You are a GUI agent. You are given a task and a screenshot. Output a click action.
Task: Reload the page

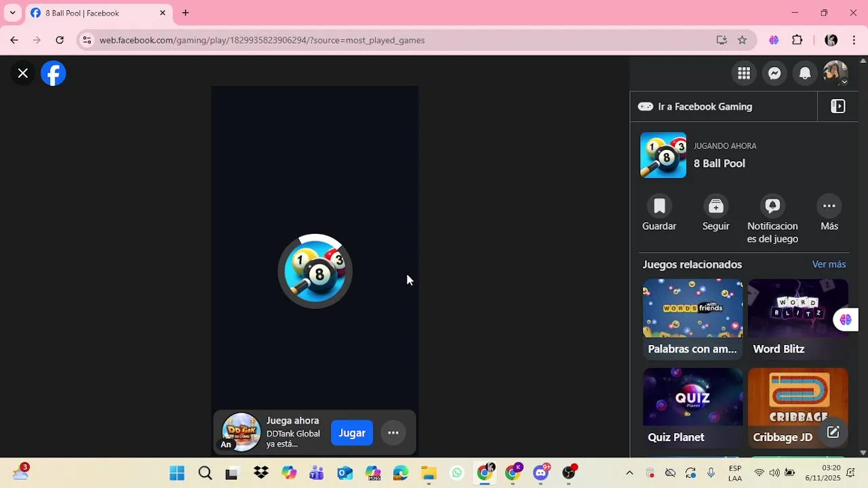[60, 40]
